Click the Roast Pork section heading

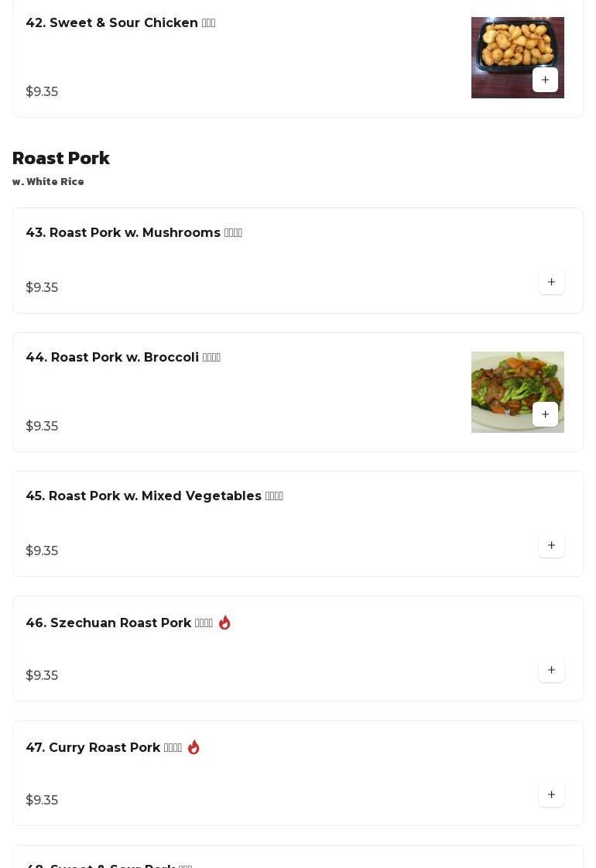tap(61, 158)
